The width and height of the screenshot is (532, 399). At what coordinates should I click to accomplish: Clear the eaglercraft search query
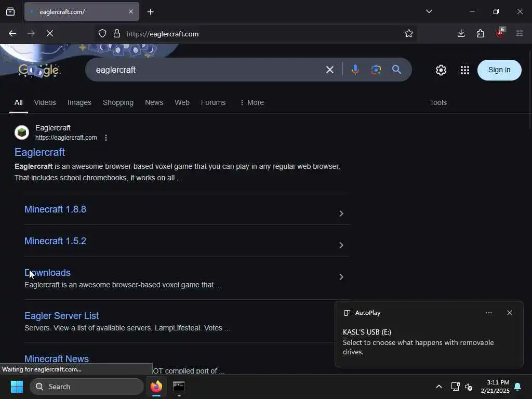click(x=330, y=70)
